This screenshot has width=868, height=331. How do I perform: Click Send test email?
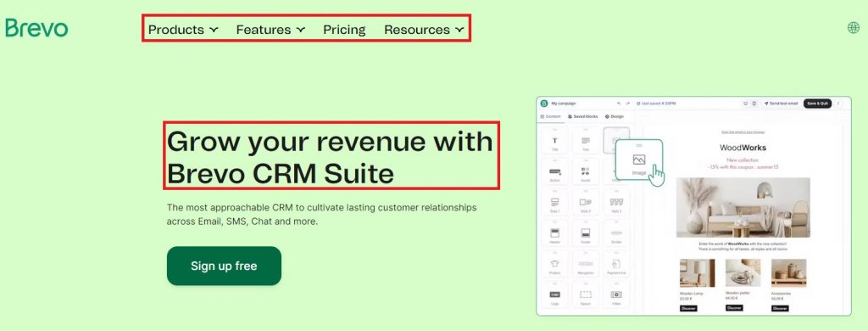click(x=781, y=104)
